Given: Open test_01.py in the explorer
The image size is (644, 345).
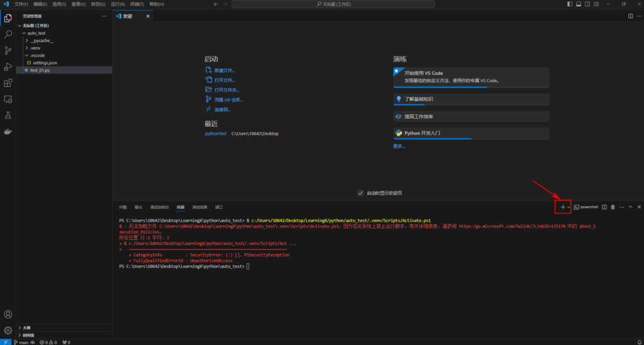Looking at the screenshot, I should click(x=40, y=70).
